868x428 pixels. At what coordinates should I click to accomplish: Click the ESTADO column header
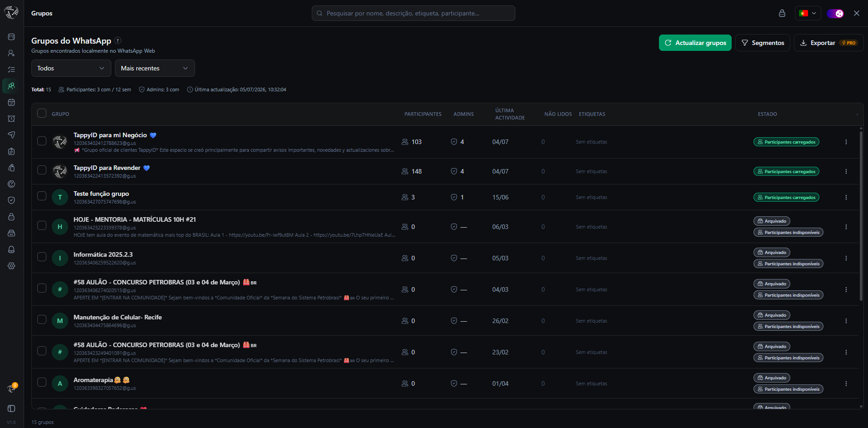(x=767, y=114)
